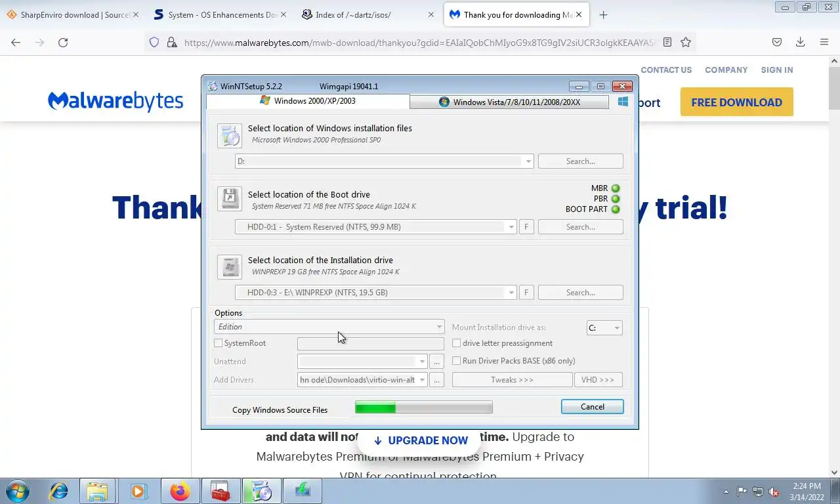Click the Copy Windows Source Files progress bar

[x=424, y=408]
